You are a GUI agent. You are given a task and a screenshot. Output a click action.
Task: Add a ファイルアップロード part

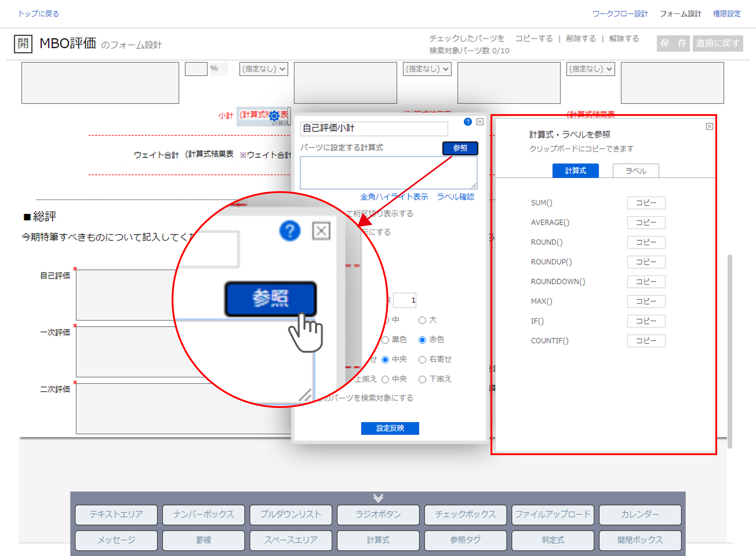click(x=553, y=515)
